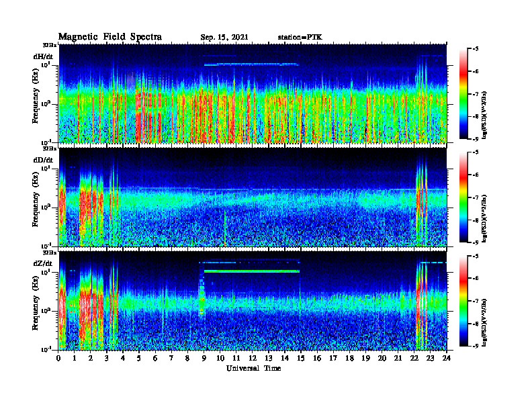Click the dZ/dt panel label
Screen dimensions: 532x411
tap(43, 263)
